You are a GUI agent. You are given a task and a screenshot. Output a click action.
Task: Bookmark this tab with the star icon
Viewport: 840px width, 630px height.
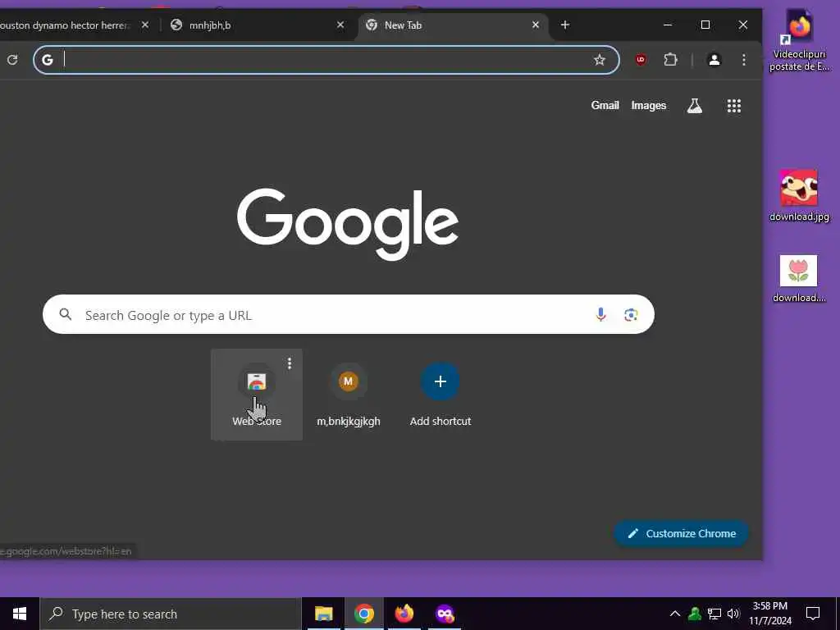pos(600,60)
